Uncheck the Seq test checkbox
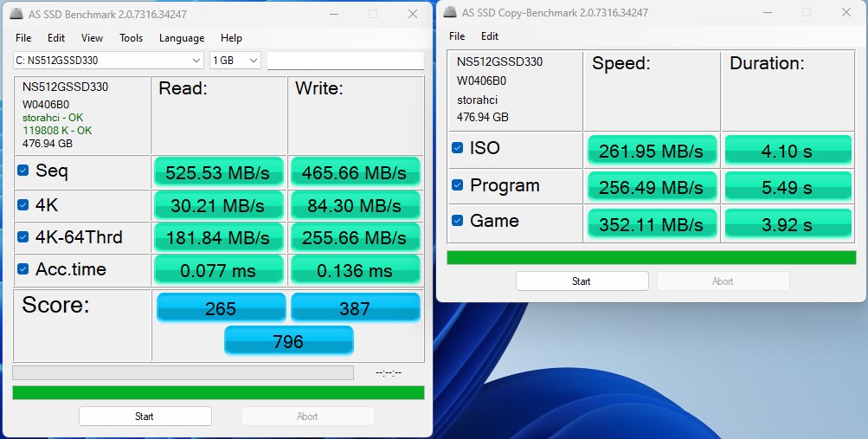 [23, 170]
